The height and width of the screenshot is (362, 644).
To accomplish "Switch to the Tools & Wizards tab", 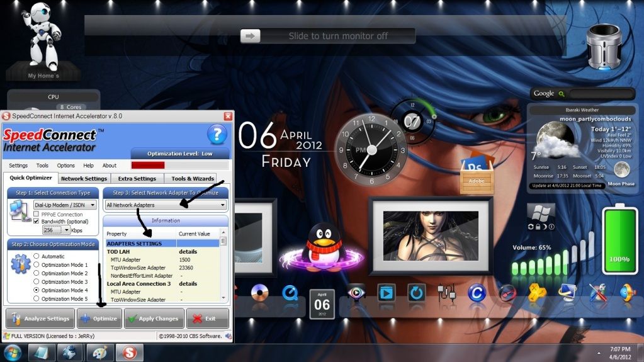I will [x=193, y=178].
